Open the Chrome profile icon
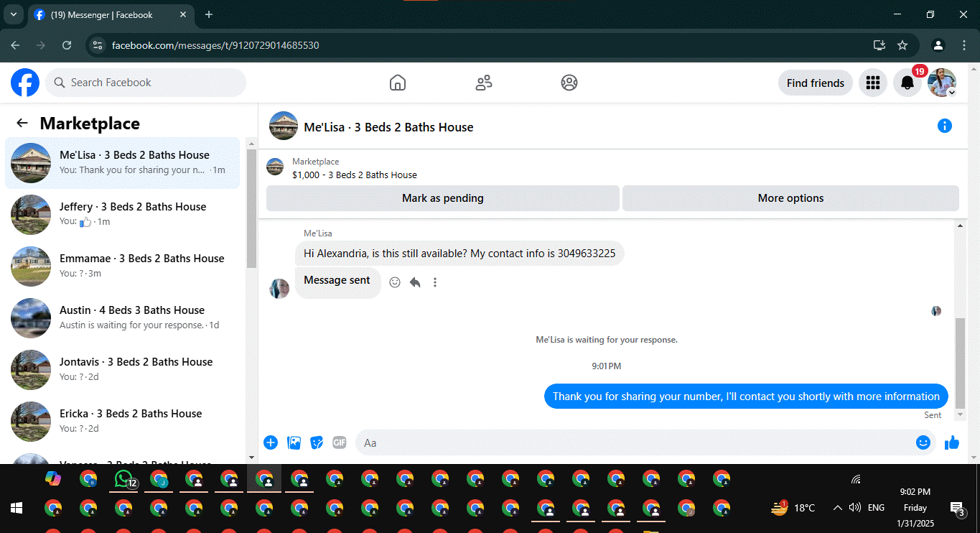The image size is (980, 533). [938, 45]
